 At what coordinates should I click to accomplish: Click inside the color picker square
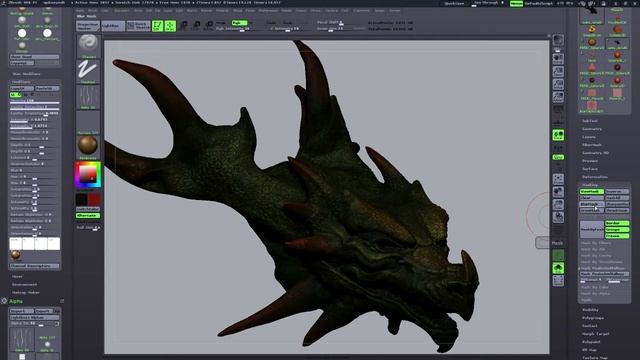pyautogui.click(x=88, y=173)
